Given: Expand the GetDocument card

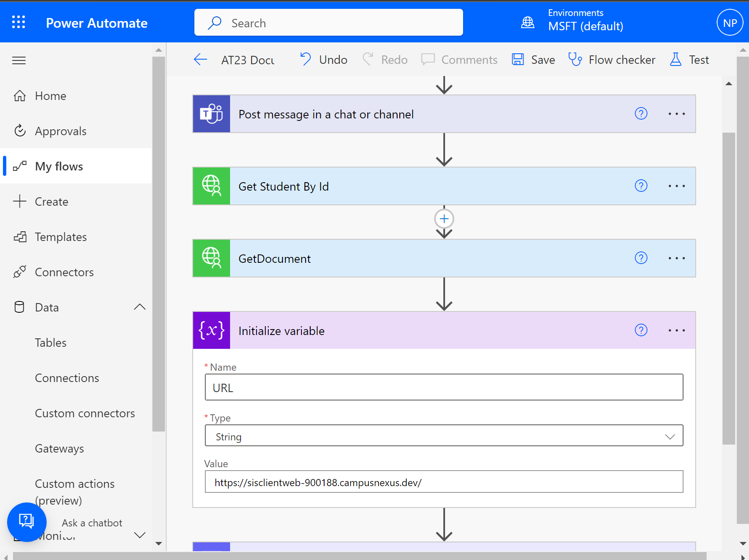Looking at the screenshot, I should click(444, 258).
